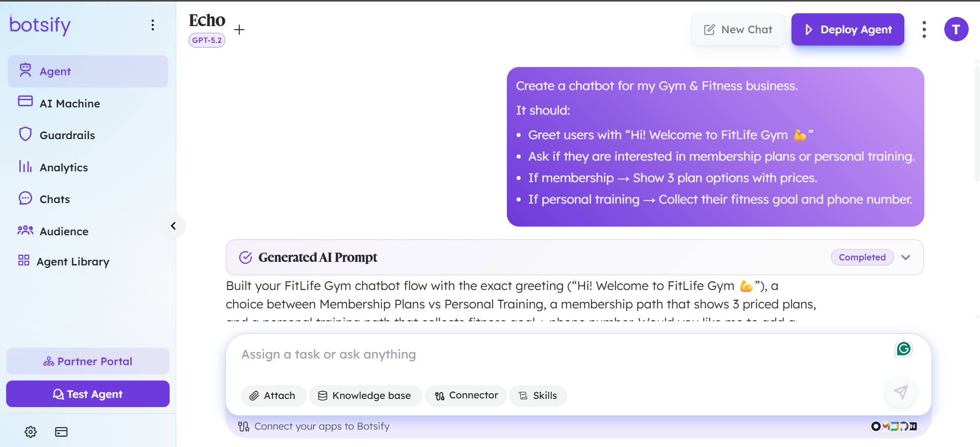Open the billing card icon beside settings
Screen dimensions: 980x447
pyautogui.click(x=61, y=432)
